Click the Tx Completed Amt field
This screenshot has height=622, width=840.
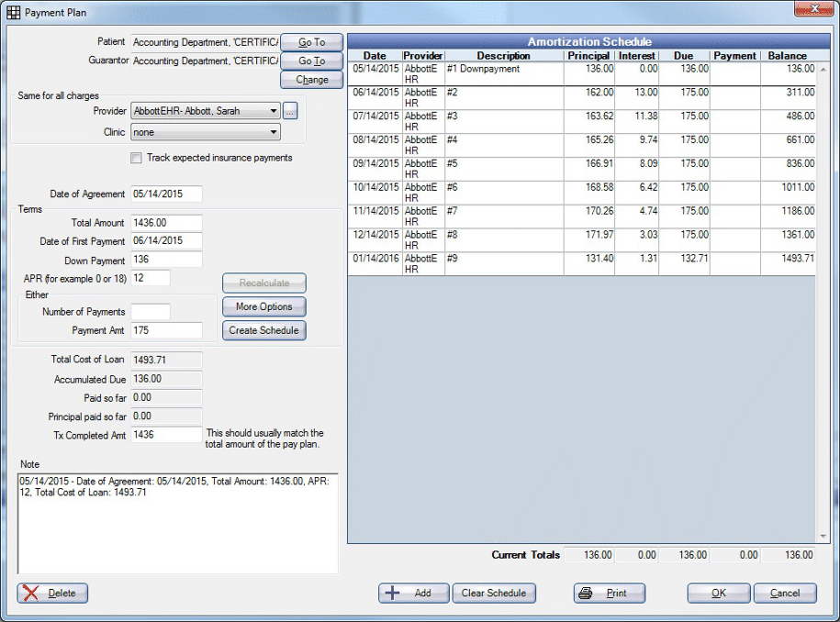(x=166, y=435)
